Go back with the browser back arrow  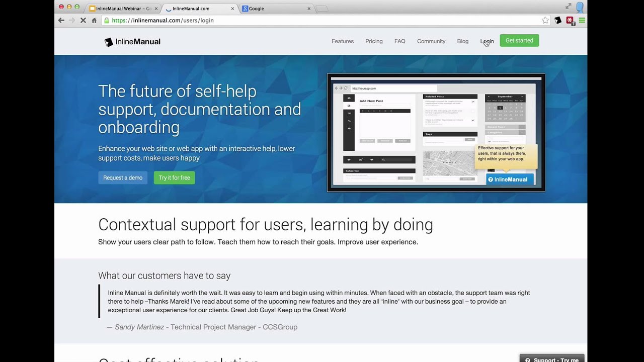tap(61, 21)
